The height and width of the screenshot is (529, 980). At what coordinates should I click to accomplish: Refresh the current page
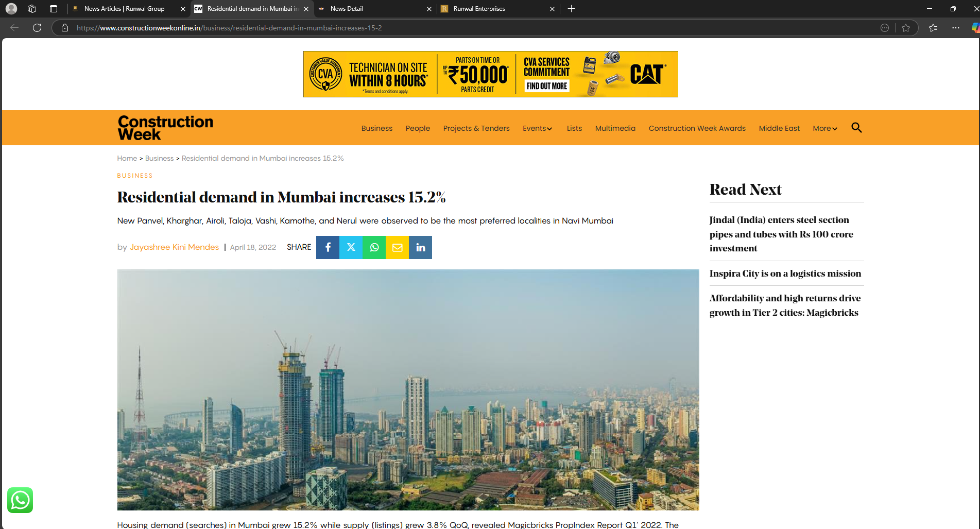tap(37, 28)
